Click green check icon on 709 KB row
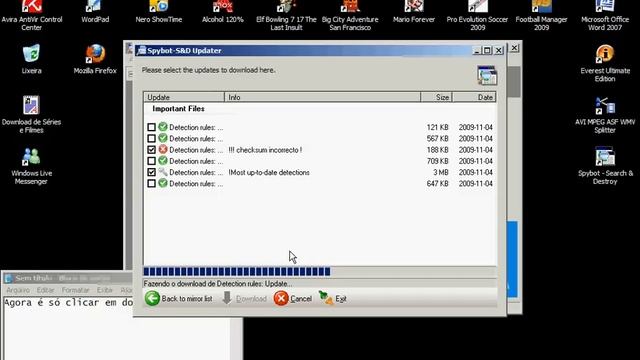 (163, 160)
